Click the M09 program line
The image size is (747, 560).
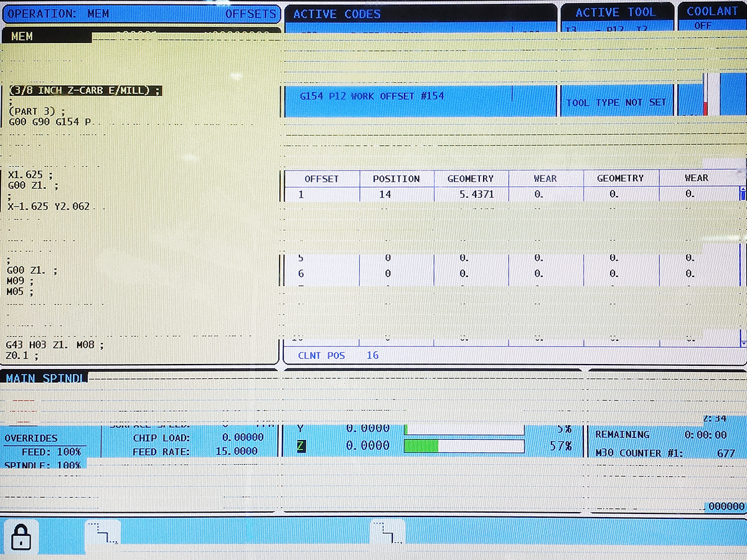pyautogui.click(x=20, y=281)
